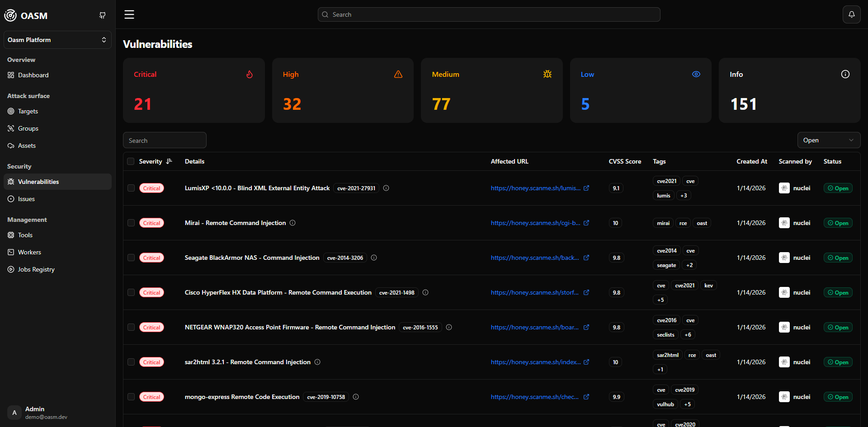Expand +6 tags in NETGEAR row

tap(688, 334)
